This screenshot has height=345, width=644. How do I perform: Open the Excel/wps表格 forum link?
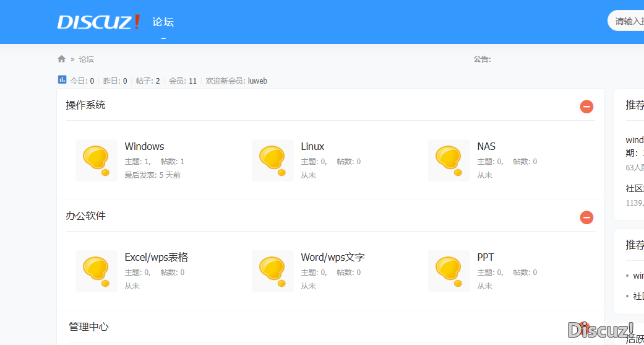(x=156, y=258)
